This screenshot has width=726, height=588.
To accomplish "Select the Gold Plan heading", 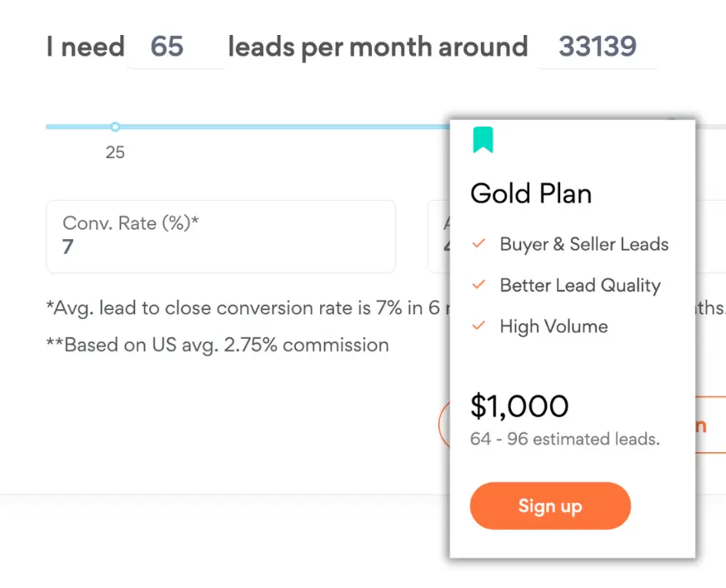I will click(531, 194).
